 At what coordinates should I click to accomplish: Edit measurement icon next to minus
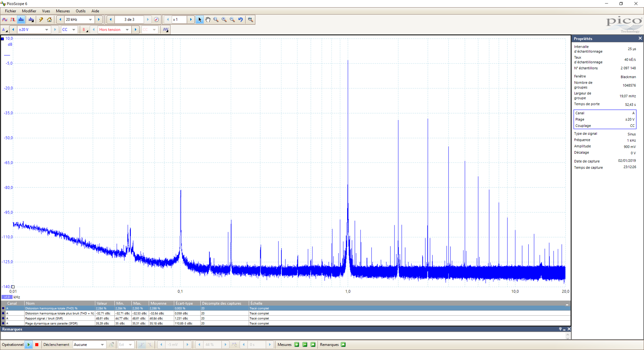click(x=313, y=345)
